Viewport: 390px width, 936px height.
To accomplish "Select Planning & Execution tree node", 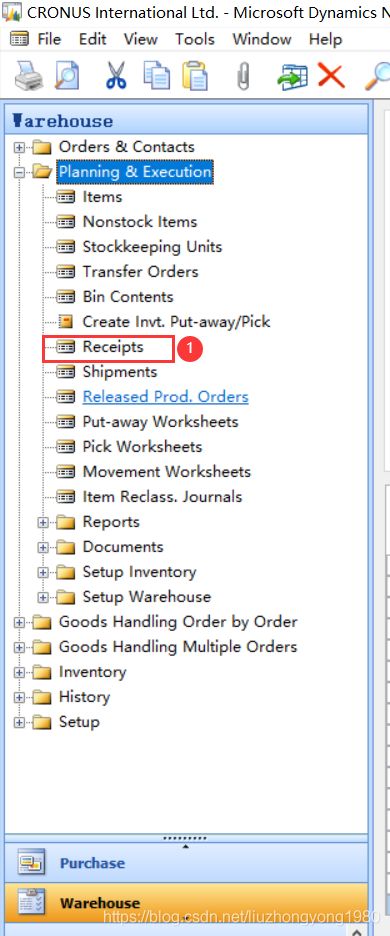I will 134,172.
